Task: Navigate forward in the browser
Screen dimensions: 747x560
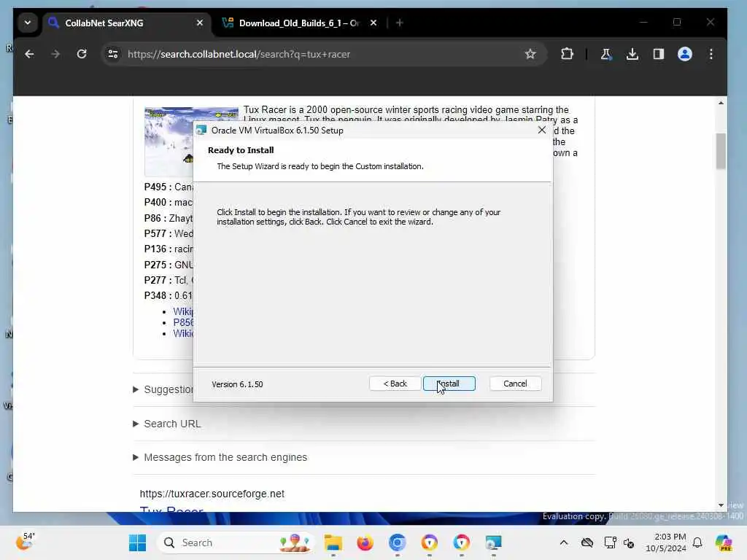Action: 55,54
